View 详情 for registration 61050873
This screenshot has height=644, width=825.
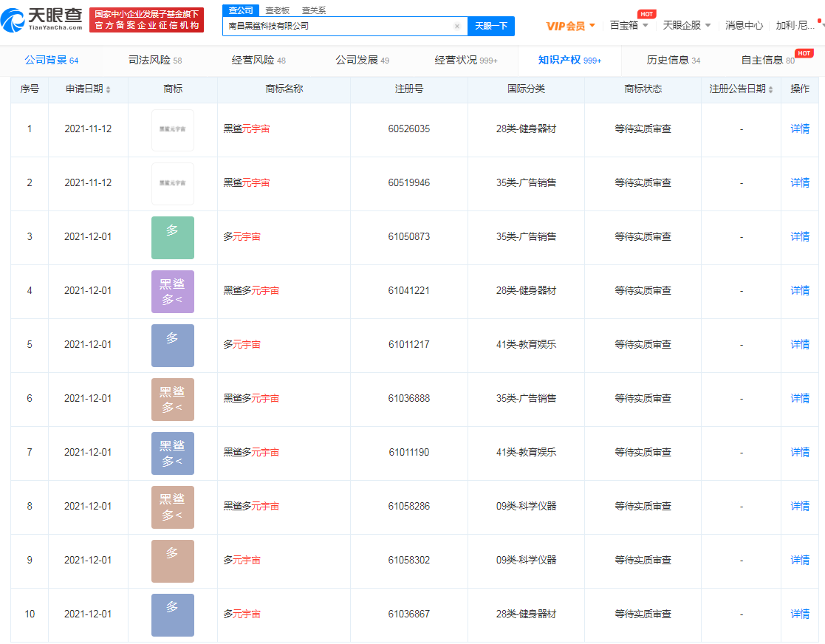tap(800, 237)
